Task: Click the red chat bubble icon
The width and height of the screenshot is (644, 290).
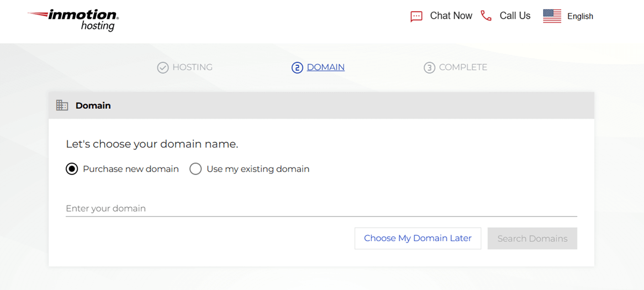Action: 416,16
